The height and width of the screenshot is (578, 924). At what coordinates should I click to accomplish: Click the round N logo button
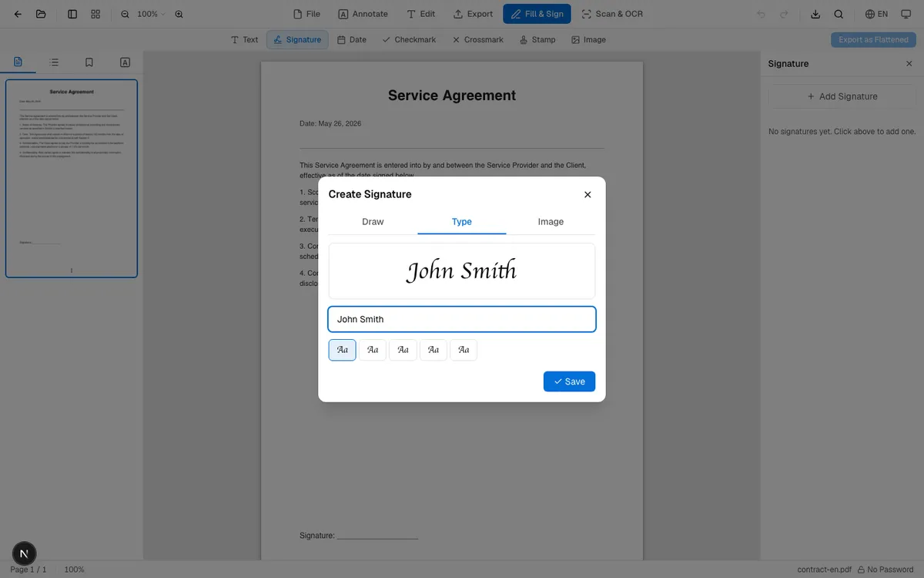pos(24,553)
